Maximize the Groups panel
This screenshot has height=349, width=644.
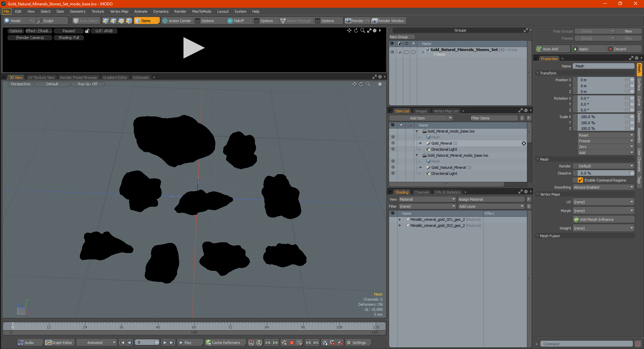pos(526,30)
